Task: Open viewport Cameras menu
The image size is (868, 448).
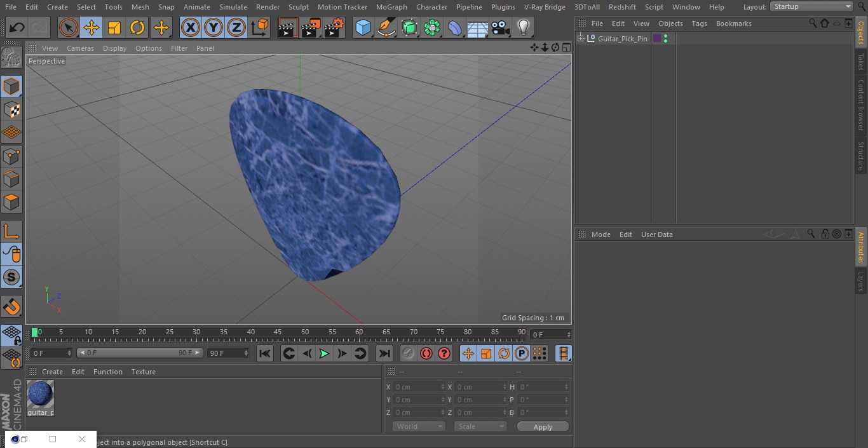Action: (x=80, y=48)
